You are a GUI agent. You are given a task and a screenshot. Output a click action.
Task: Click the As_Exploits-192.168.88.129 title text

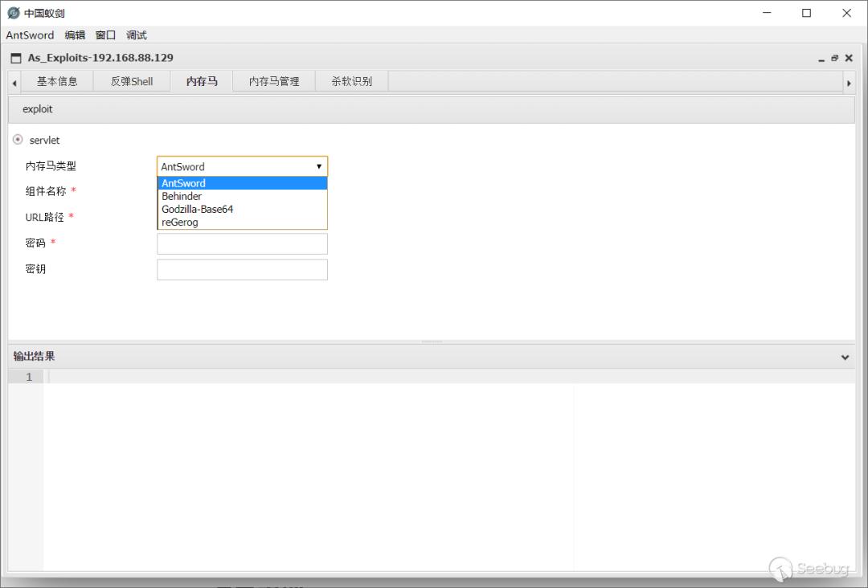point(100,58)
